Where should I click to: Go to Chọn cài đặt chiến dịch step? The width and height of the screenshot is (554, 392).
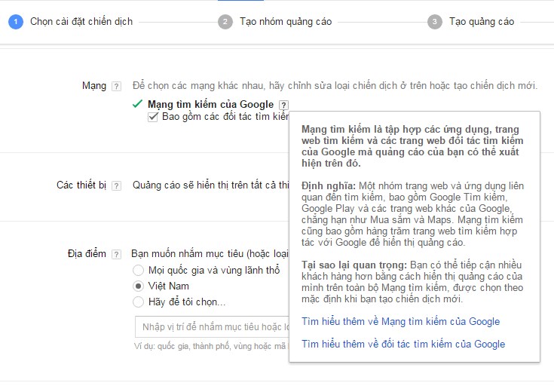click(81, 22)
